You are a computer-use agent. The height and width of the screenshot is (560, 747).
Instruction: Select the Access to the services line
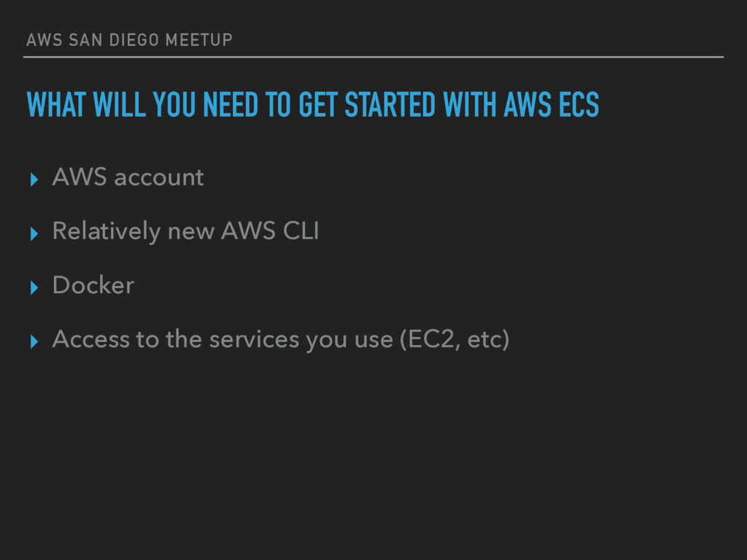[281, 340]
